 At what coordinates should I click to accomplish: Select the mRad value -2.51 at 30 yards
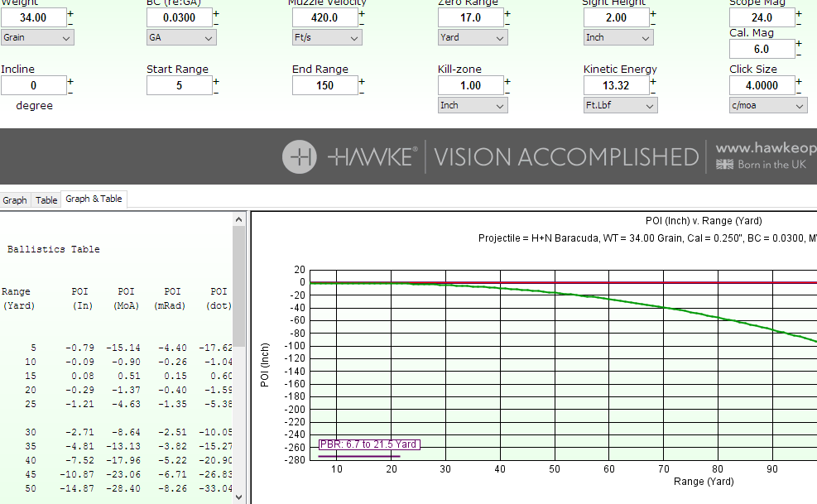click(x=172, y=432)
